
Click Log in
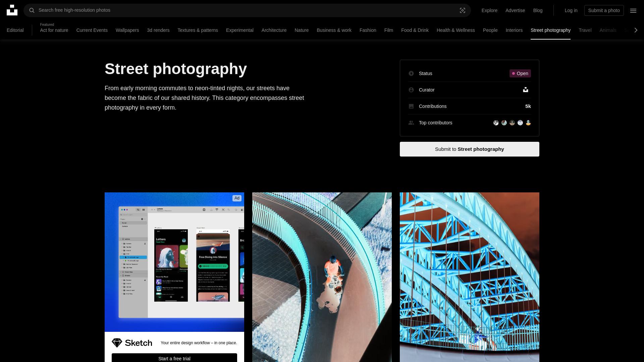tap(571, 10)
